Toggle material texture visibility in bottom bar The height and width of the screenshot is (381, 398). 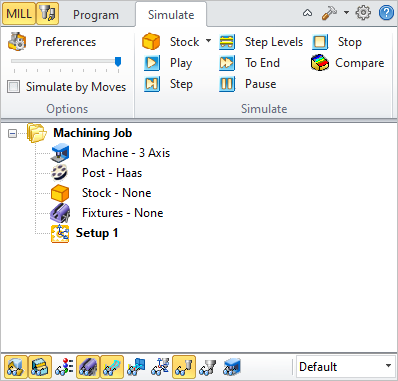pyautogui.click(x=40, y=367)
